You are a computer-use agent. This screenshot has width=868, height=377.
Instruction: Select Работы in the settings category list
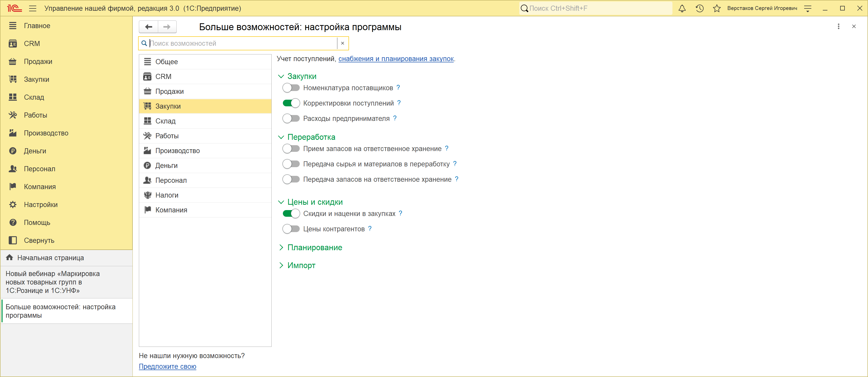205,136
